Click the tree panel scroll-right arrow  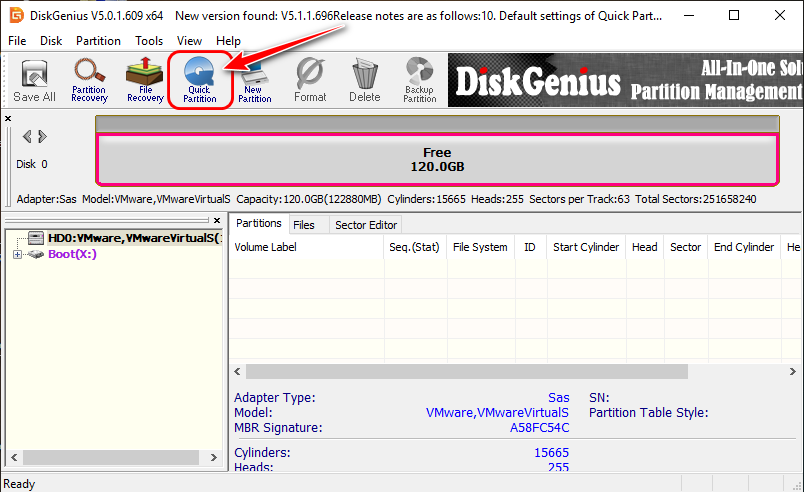click(214, 457)
